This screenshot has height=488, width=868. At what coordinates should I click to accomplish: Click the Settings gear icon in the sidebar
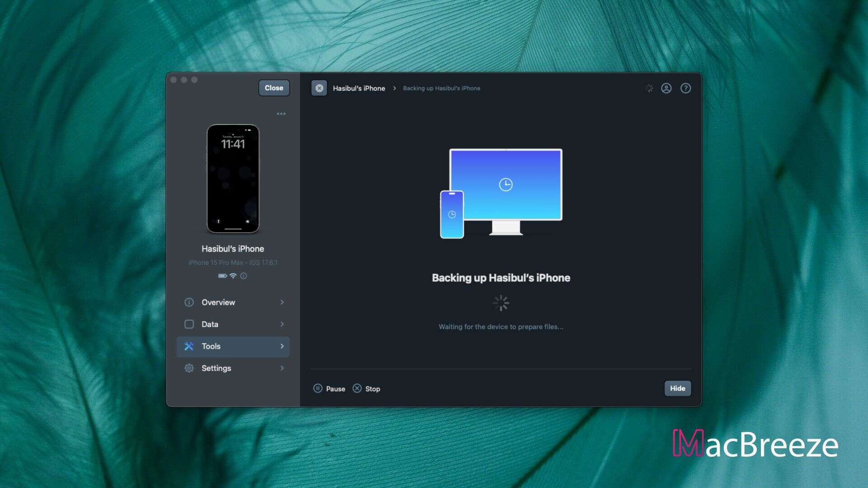coord(189,368)
